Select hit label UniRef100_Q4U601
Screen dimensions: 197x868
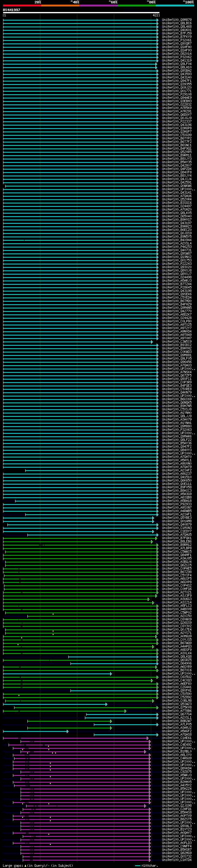176,30
